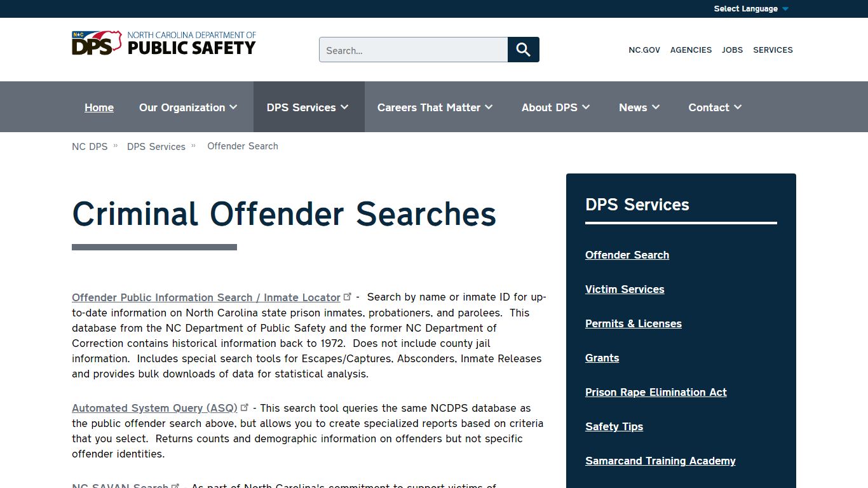Expand the Our Organization menu chevron
Viewport: 868px width, 488px height.
pos(233,107)
